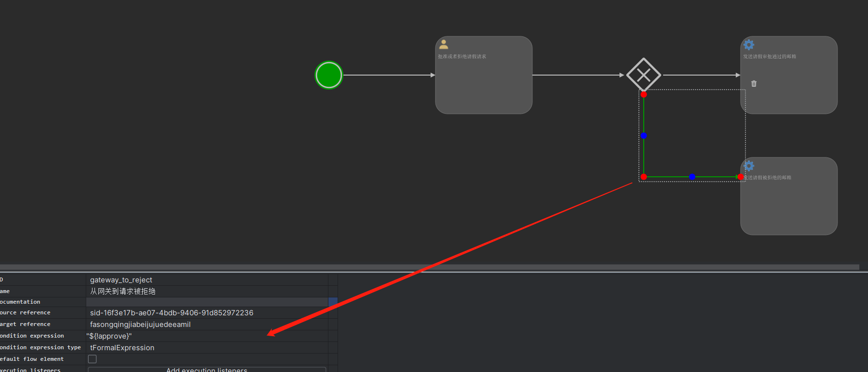
Task: Click gear icon of rejected-email service task
Action: [x=749, y=166]
